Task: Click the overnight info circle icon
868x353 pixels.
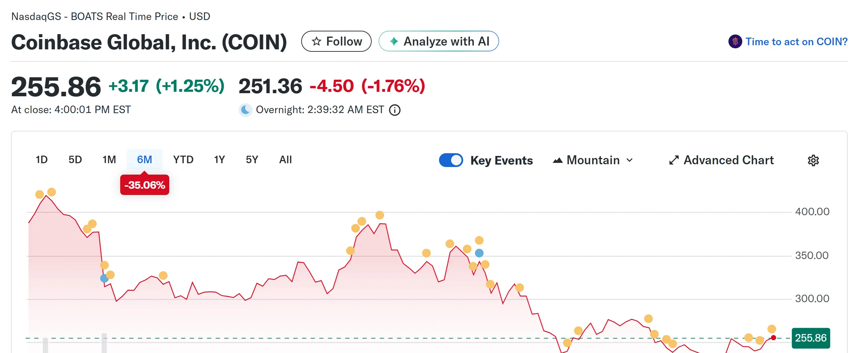Action: click(x=395, y=110)
